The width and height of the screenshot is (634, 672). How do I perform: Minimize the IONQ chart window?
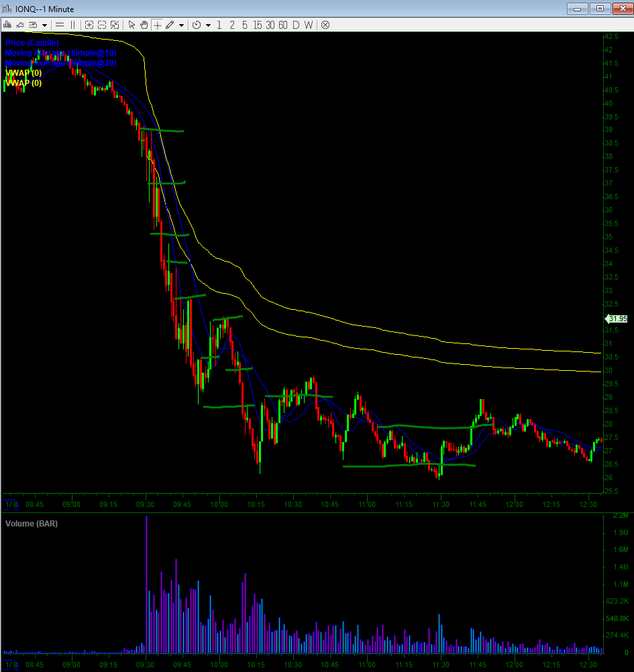pyautogui.click(x=577, y=9)
